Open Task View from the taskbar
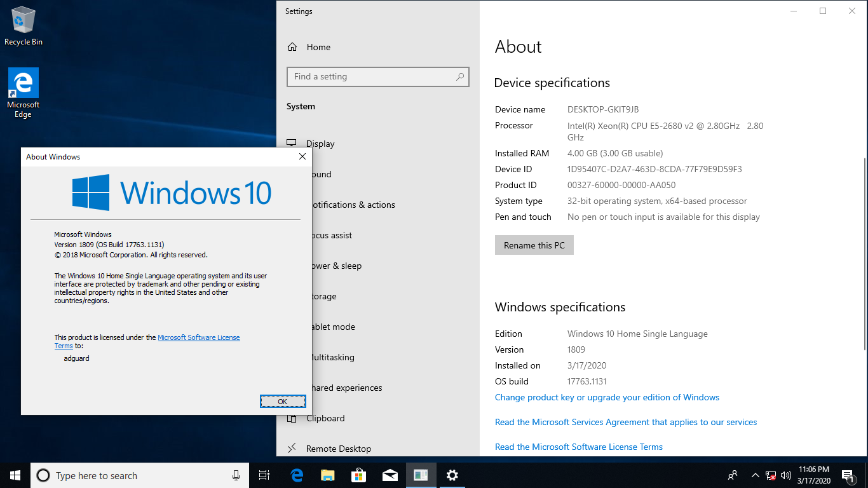 pos(264,475)
